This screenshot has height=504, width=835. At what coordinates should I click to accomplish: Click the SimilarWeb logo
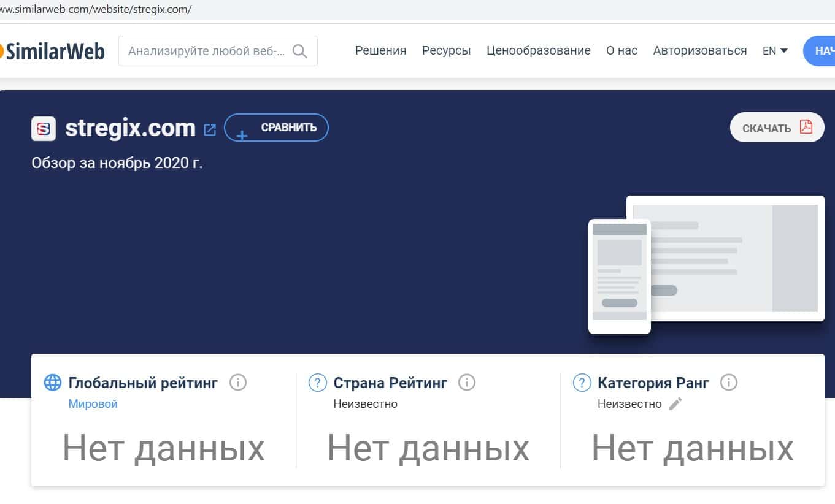point(52,51)
